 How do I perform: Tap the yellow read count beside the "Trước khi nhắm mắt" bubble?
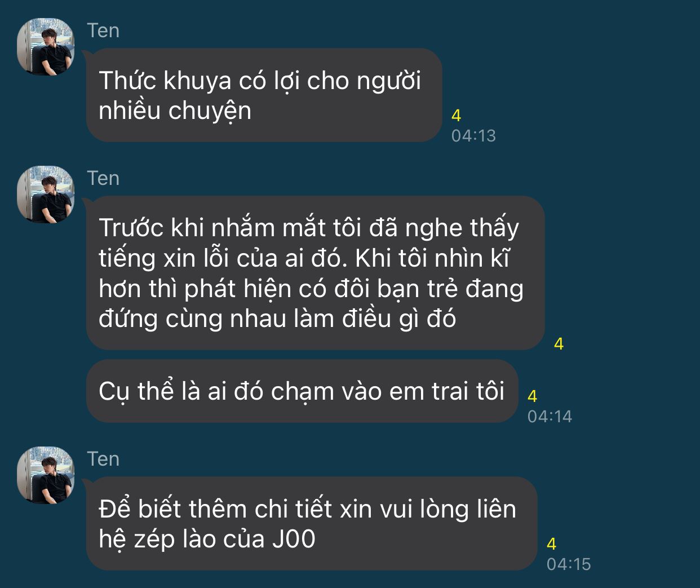click(x=559, y=344)
